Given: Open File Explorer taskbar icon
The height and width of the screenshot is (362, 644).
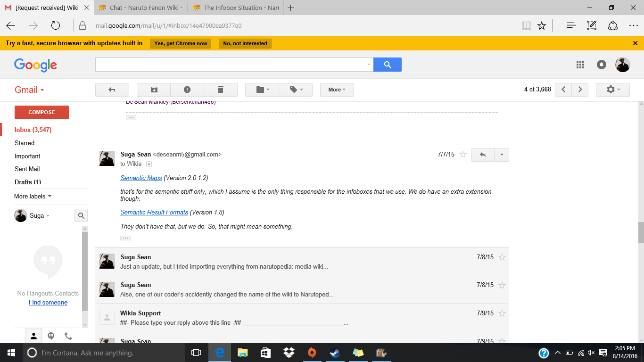Looking at the screenshot, I should [x=243, y=353].
